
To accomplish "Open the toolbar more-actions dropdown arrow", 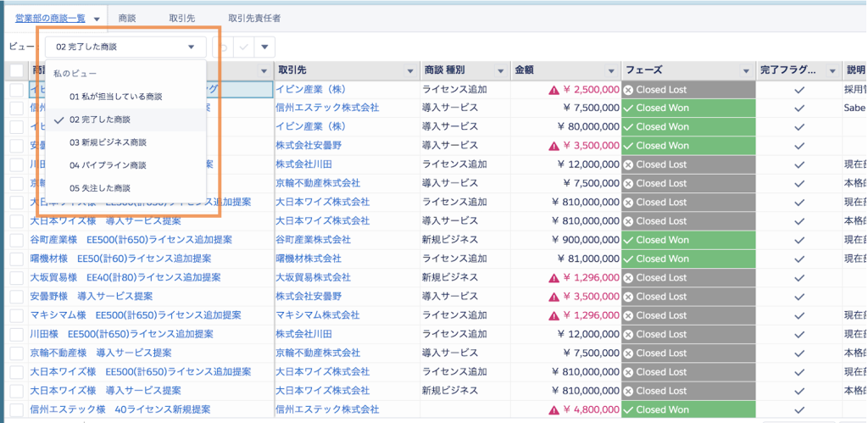I will [265, 47].
